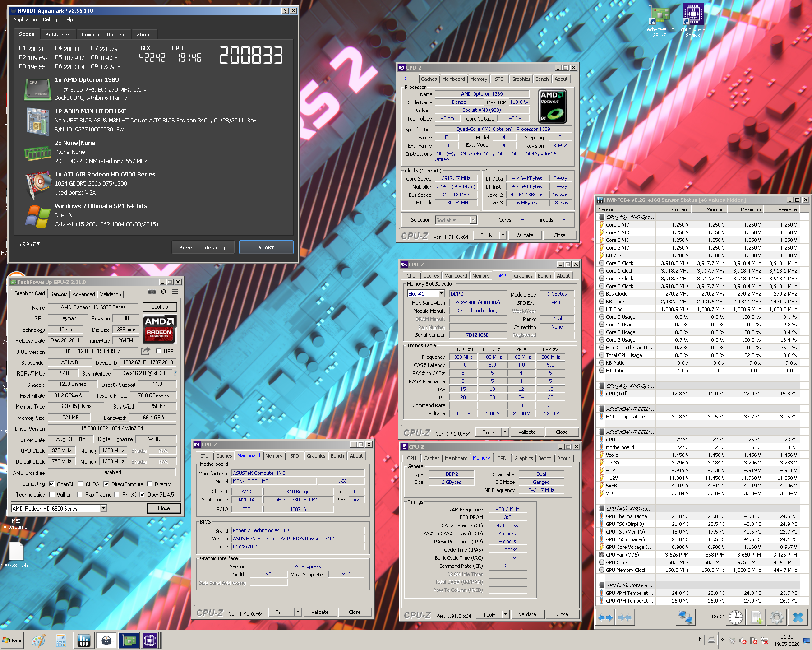Screen dimensions: 812x650
Task: Click the Bus Interface question mark in GPU-Z
Action: 175,373
